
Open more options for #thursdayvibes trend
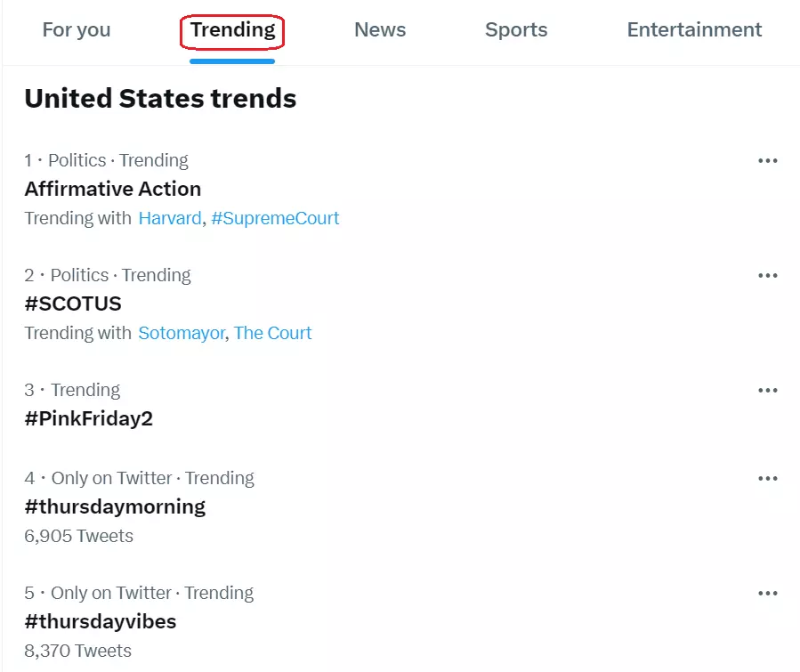(767, 594)
